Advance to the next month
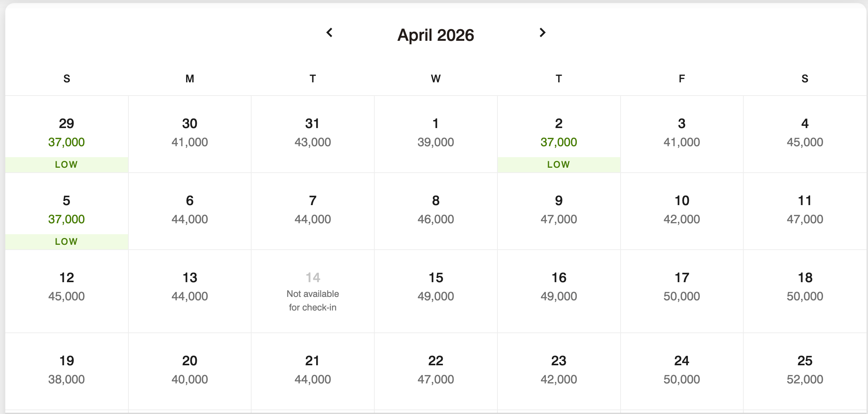 [x=542, y=33]
